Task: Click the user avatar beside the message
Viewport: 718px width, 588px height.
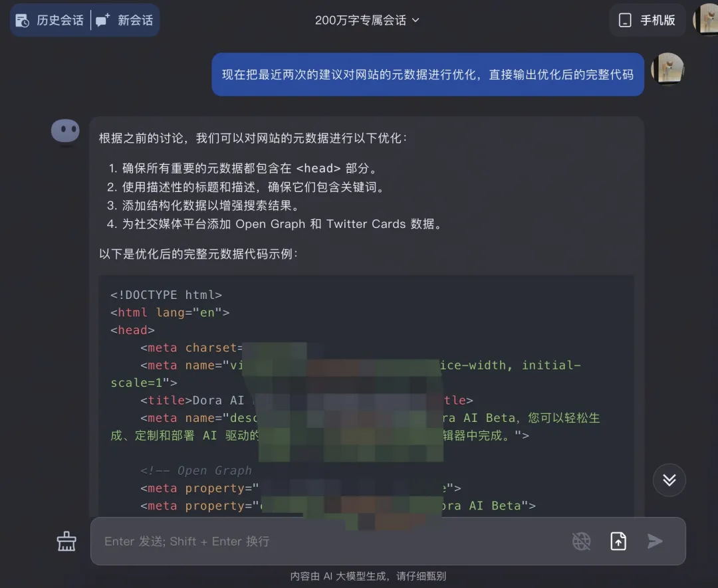Action: click(667, 69)
